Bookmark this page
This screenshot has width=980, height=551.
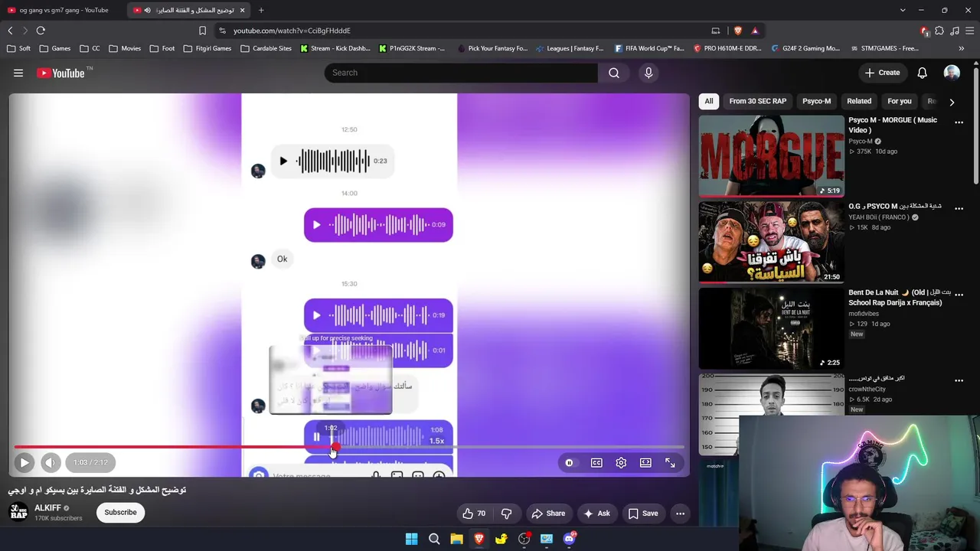pyautogui.click(x=202, y=31)
